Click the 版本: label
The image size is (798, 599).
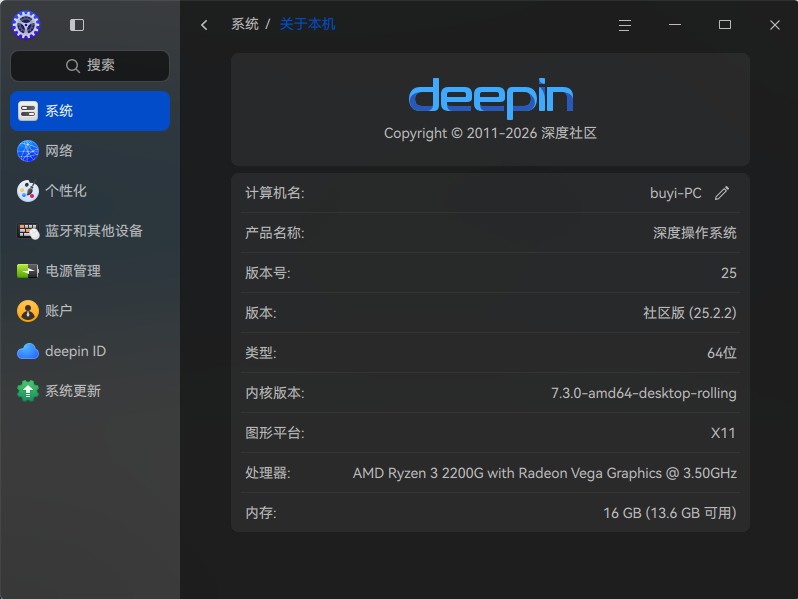click(x=261, y=313)
